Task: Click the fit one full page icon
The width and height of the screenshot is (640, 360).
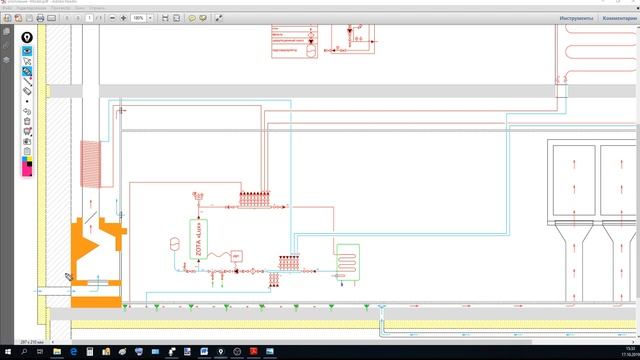Action: [x=176, y=18]
